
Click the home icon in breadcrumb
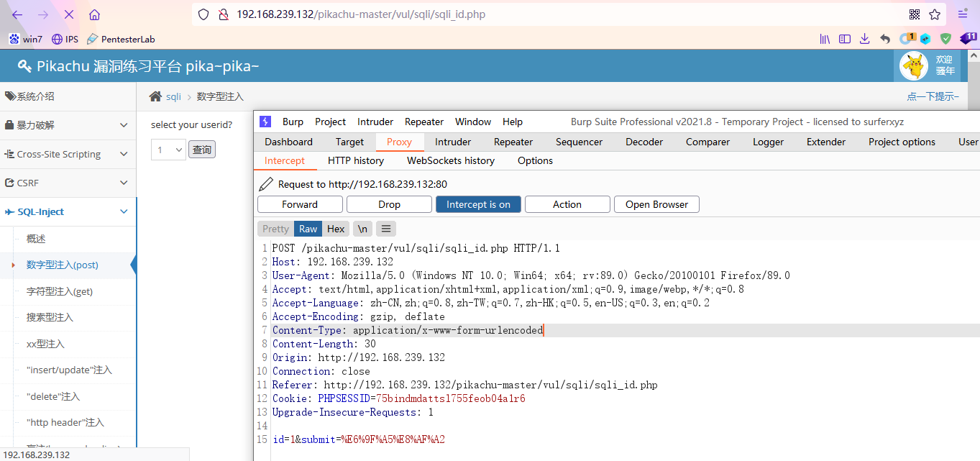coord(155,96)
